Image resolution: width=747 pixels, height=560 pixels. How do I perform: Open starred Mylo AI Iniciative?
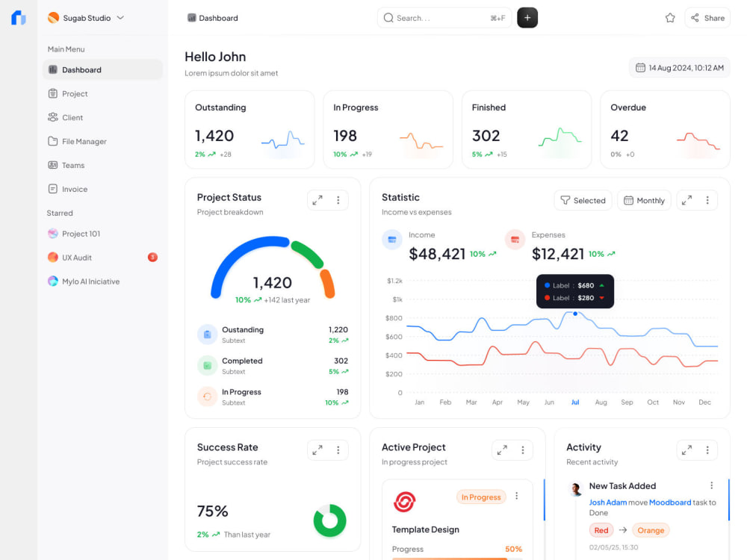pyautogui.click(x=102, y=281)
